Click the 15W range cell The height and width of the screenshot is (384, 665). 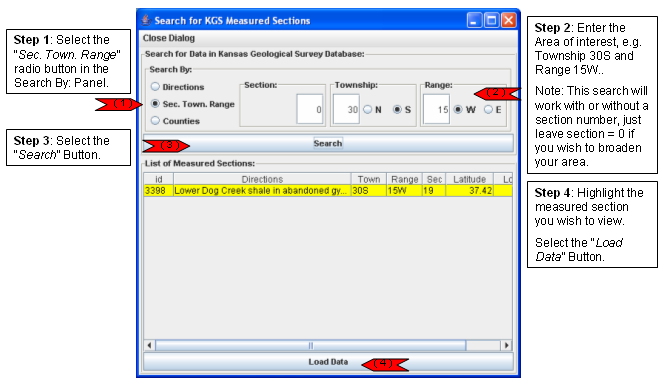click(x=404, y=191)
